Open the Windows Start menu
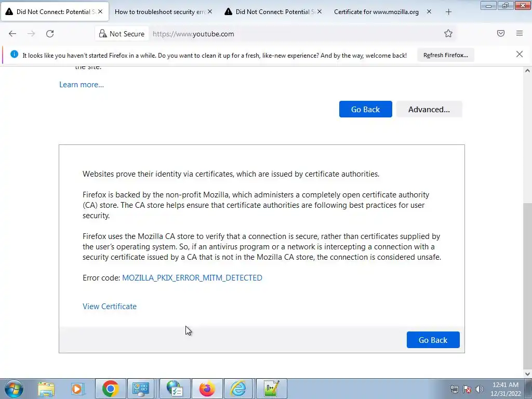This screenshot has width=532, height=399. tap(14, 389)
